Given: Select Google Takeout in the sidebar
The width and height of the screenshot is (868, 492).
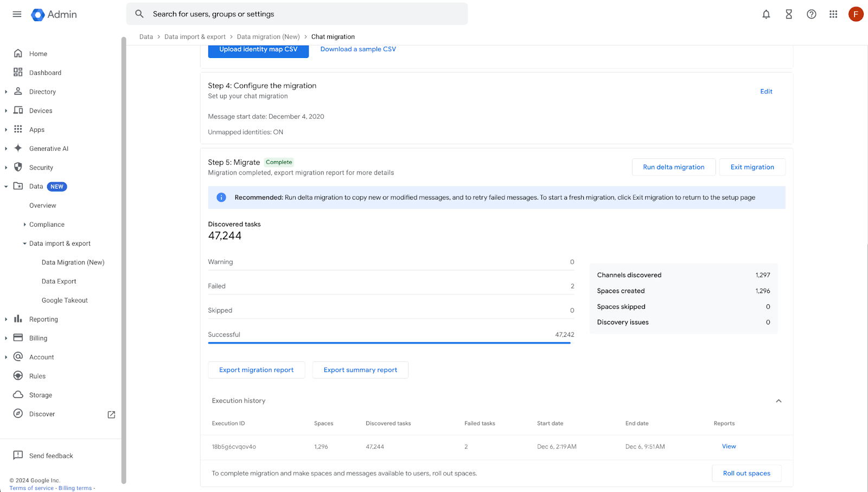Looking at the screenshot, I should pyautogui.click(x=64, y=300).
